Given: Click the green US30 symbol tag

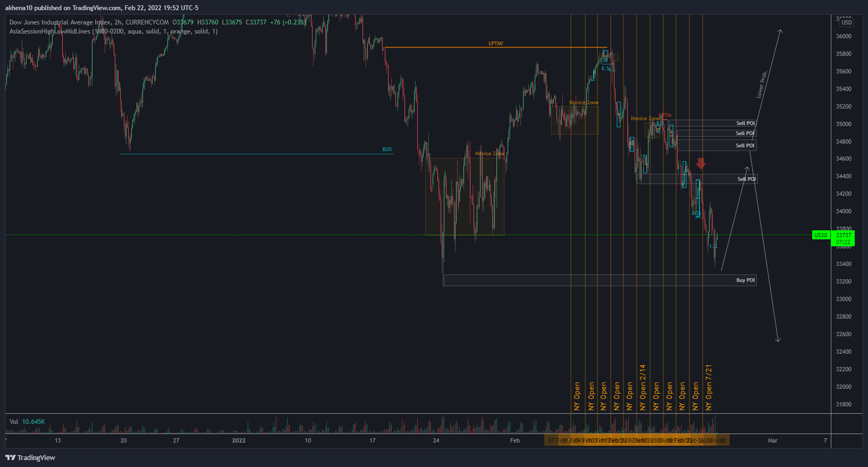Looking at the screenshot, I should (821, 235).
